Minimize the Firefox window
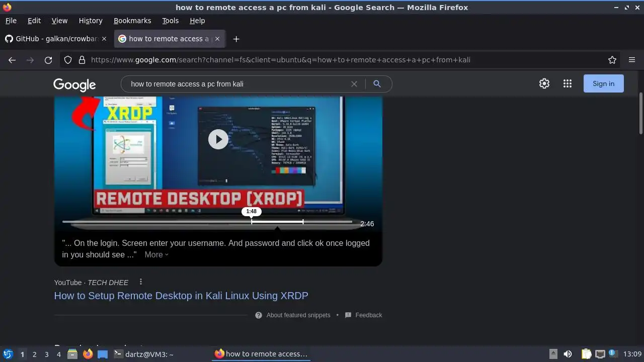Image resolution: width=644 pixels, height=362 pixels. tap(617, 8)
